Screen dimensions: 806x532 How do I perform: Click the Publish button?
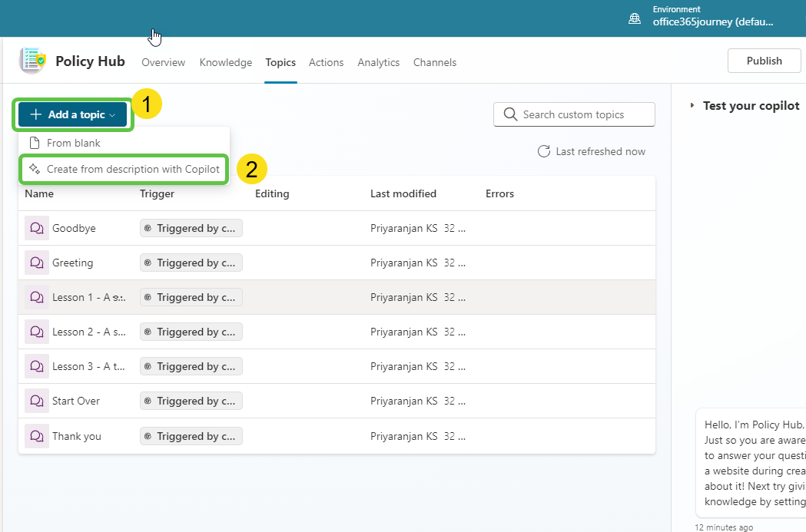[x=764, y=60]
